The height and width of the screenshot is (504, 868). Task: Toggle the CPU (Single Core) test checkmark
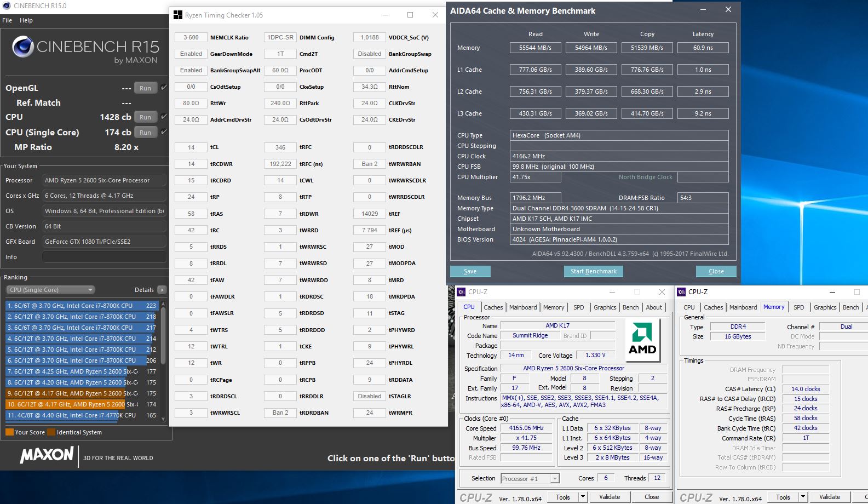click(x=163, y=132)
